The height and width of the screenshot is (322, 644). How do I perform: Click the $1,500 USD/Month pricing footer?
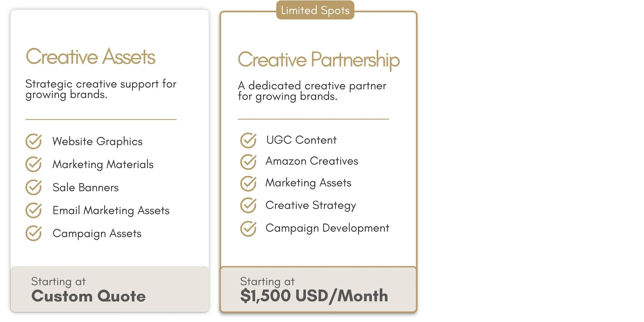(x=318, y=290)
